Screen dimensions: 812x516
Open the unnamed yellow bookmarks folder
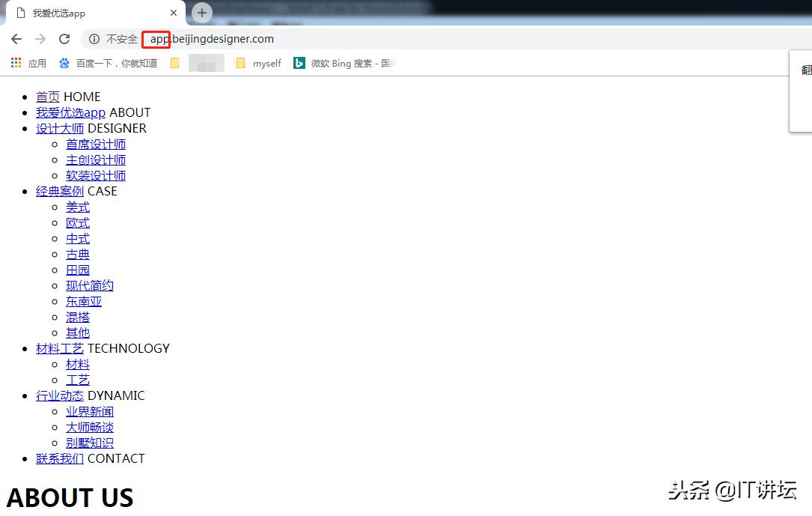(x=175, y=63)
